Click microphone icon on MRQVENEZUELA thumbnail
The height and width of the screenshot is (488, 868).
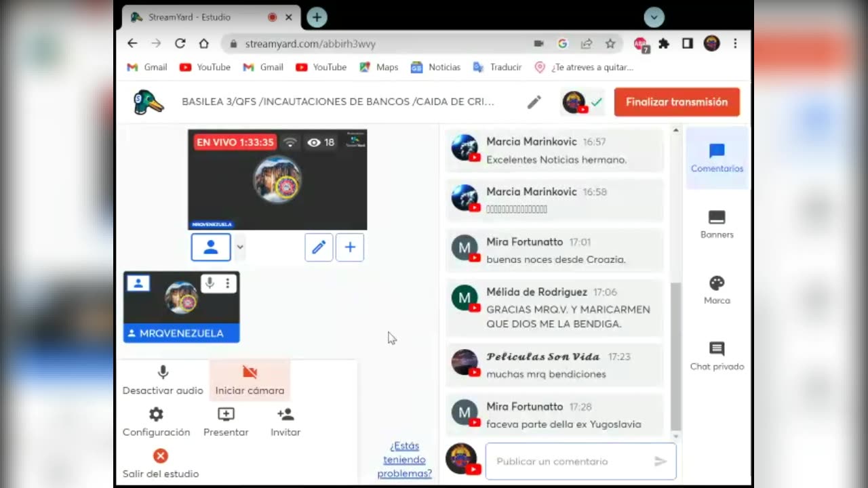210,283
